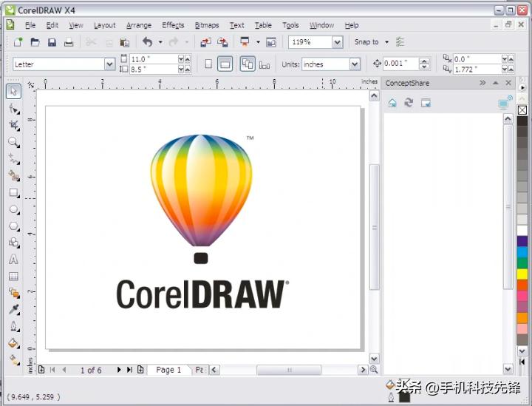Select the Crop tool
532x406 pixels.
pyautogui.click(x=13, y=125)
